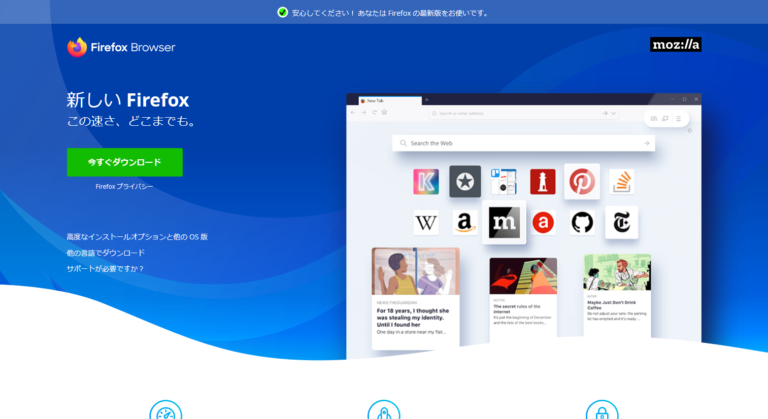The image size is (768, 419).
Task: Open the address bar dropdown chevron in mockup
Action: 613,113
